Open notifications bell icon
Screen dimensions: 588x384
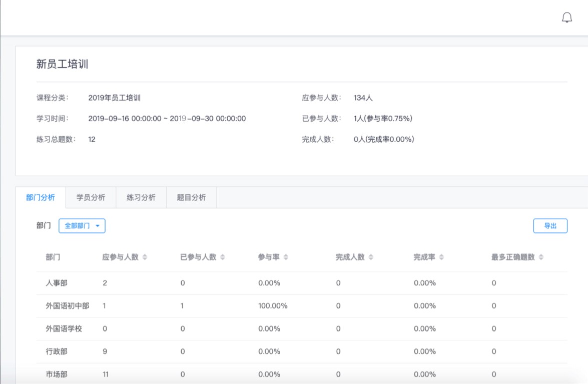click(x=566, y=17)
